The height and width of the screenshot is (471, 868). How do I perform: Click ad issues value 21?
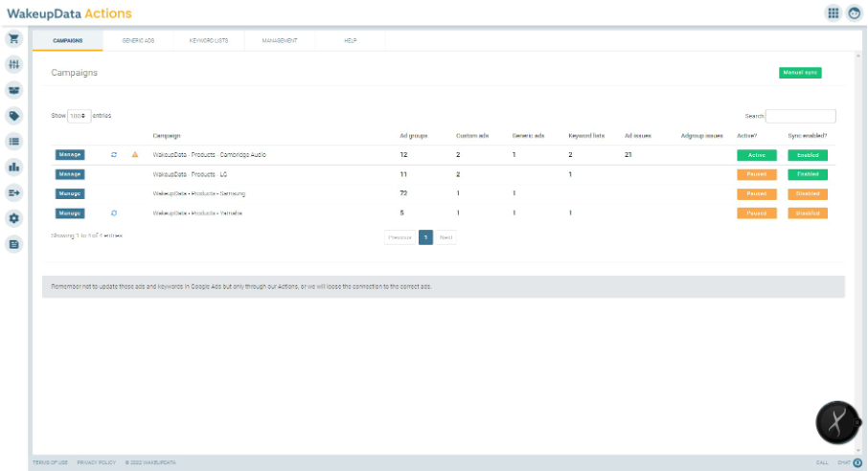pos(628,155)
